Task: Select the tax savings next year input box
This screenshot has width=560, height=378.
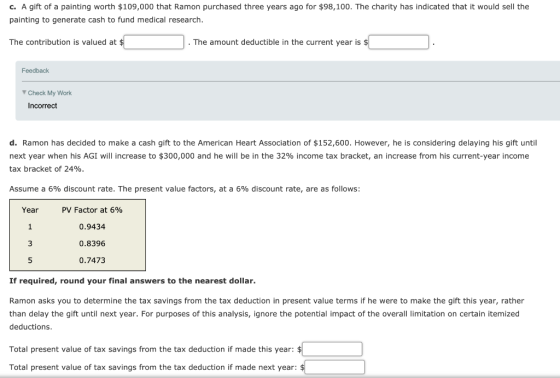Action: tap(335, 367)
